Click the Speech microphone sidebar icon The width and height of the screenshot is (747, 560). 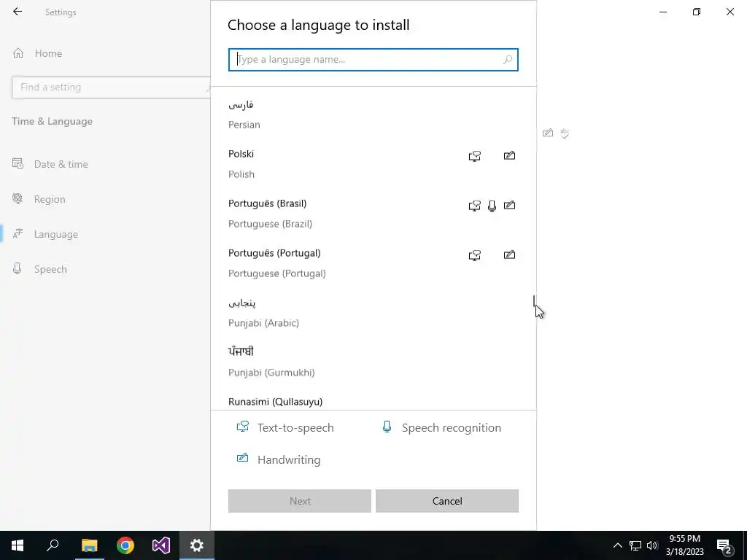click(x=18, y=268)
